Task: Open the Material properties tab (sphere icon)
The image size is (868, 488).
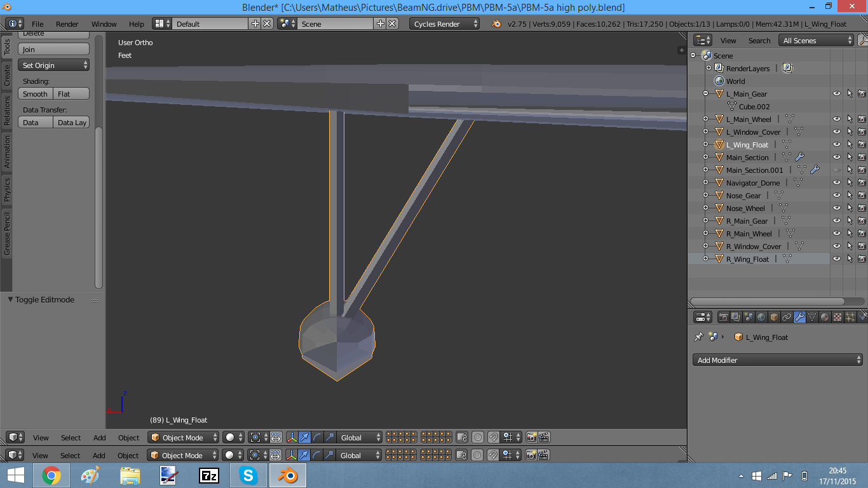Action: [x=825, y=317]
